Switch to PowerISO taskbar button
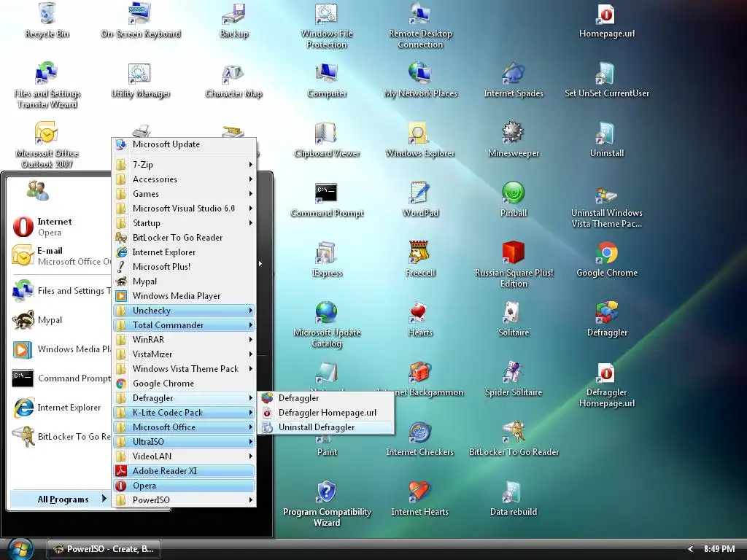Screen dimensions: 747x560 click(x=104, y=549)
